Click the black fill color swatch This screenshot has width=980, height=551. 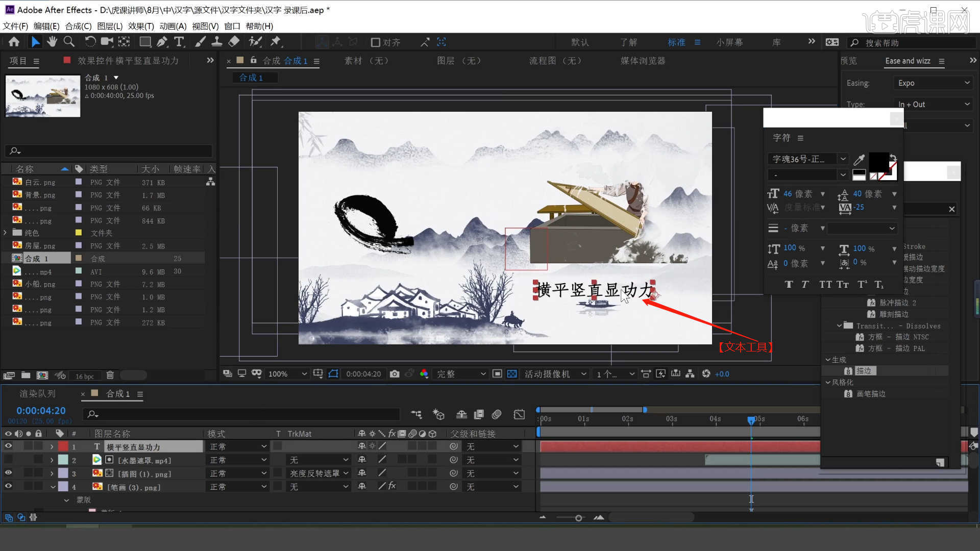pos(878,162)
